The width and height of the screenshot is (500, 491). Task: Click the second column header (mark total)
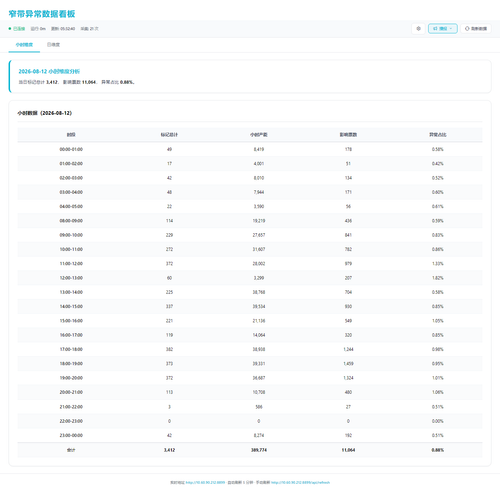pyautogui.click(x=169, y=135)
